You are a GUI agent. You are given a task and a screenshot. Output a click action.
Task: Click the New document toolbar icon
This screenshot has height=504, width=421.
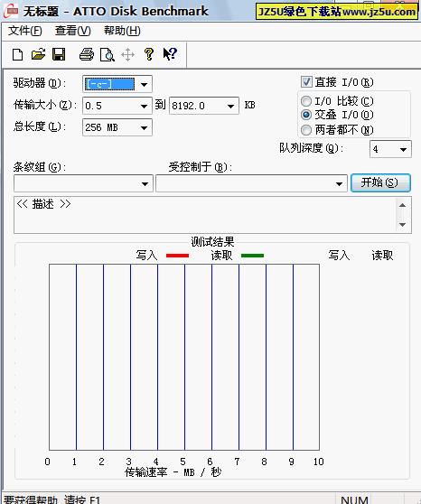click(x=18, y=54)
